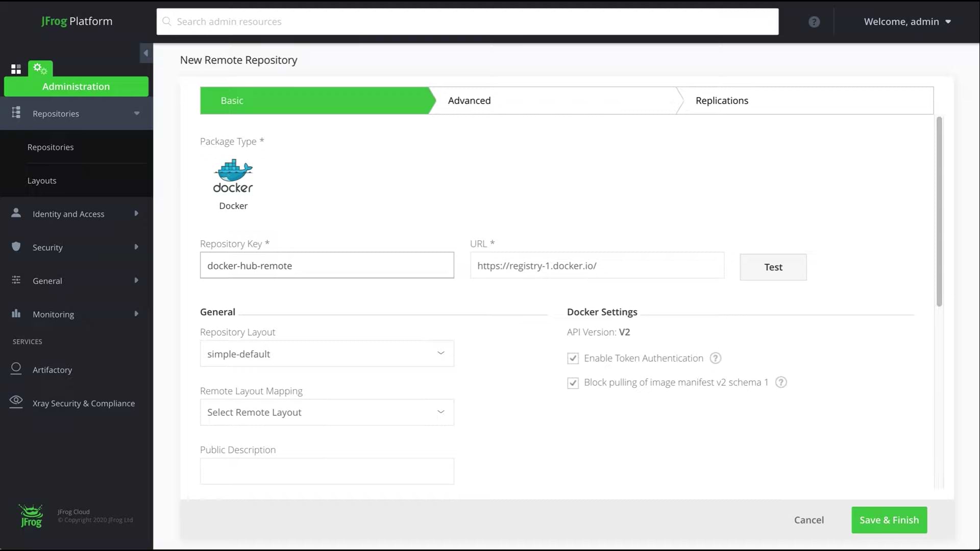Uncheck Enable Token Authentication

click(x=573, y=358)
